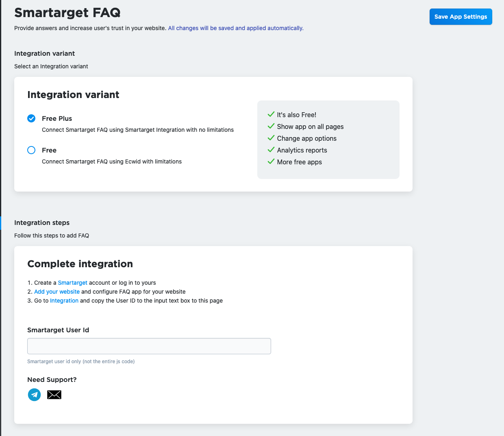Viewport: 504px width, 436px height.
Task: Select the Free integration variant
Action: click(31, 150)
